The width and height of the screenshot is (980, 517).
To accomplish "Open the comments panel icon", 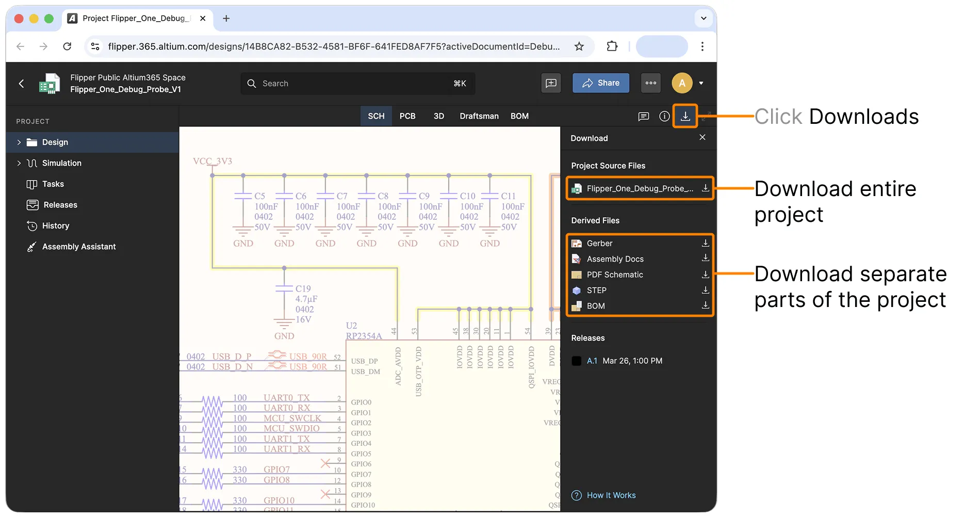I will click(x=644, y=116).
